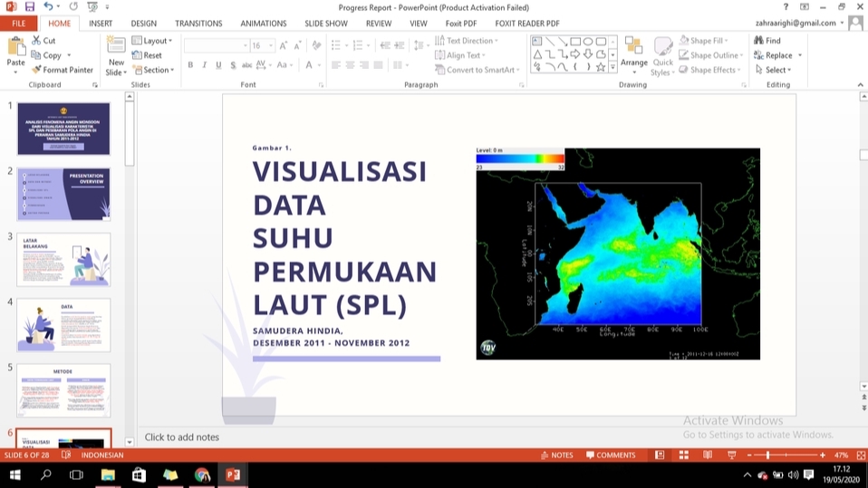Image resolution: width=868 pixels, height=488 pixels.
Task: Switch to INSERT tab
Action: 101,24
